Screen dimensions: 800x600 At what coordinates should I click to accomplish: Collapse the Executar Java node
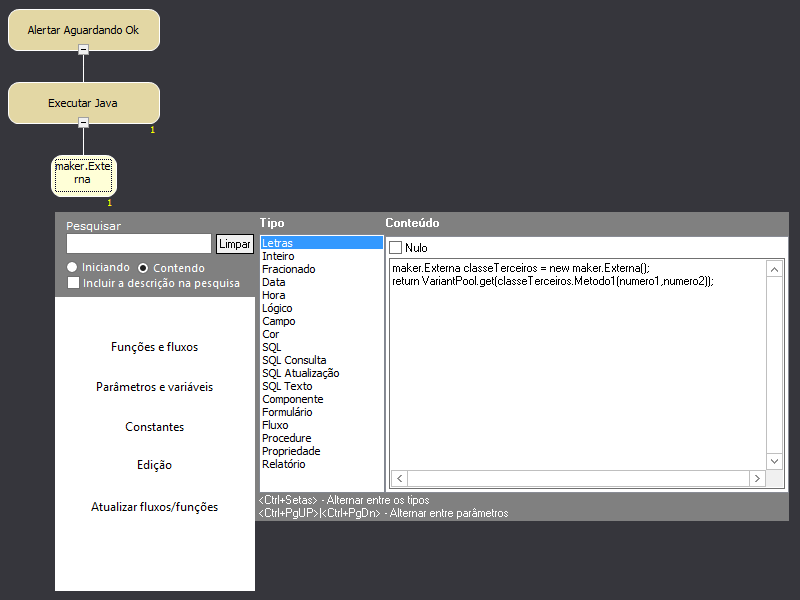[84, 122]
